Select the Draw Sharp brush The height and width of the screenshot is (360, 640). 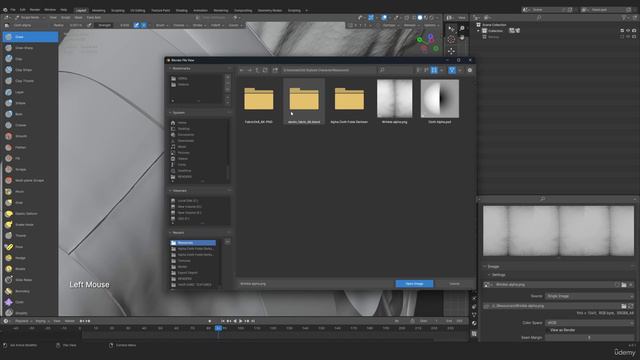[x=30, y=48]
